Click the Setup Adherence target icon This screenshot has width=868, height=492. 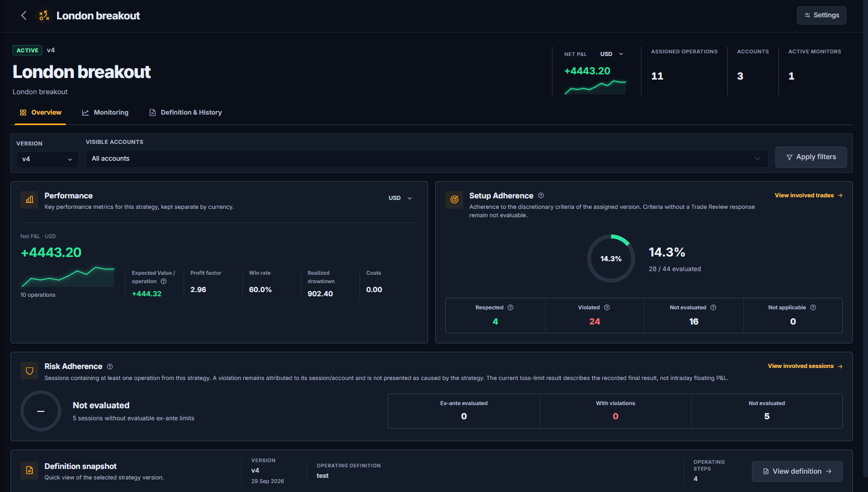click(454, 199)
